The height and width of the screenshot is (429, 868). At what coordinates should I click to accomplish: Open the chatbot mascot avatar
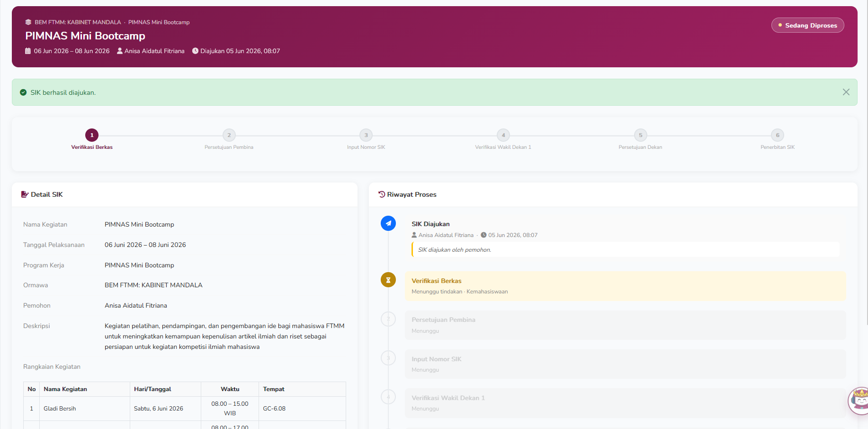pos(859,401)
